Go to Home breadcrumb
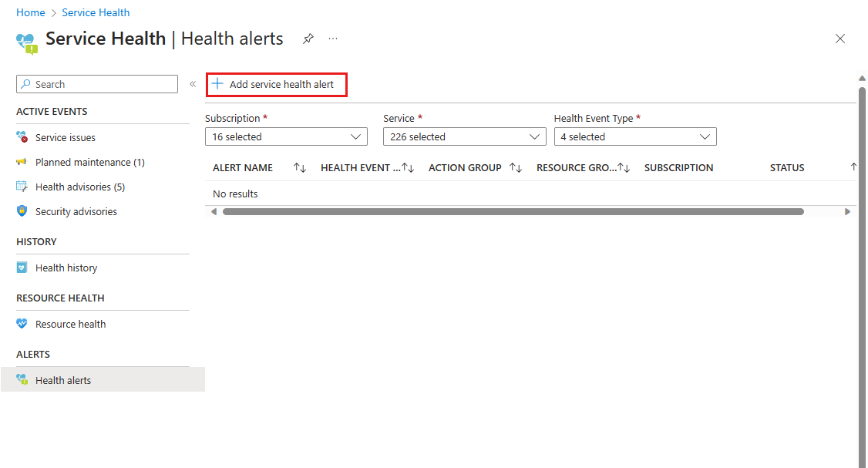 30,12
